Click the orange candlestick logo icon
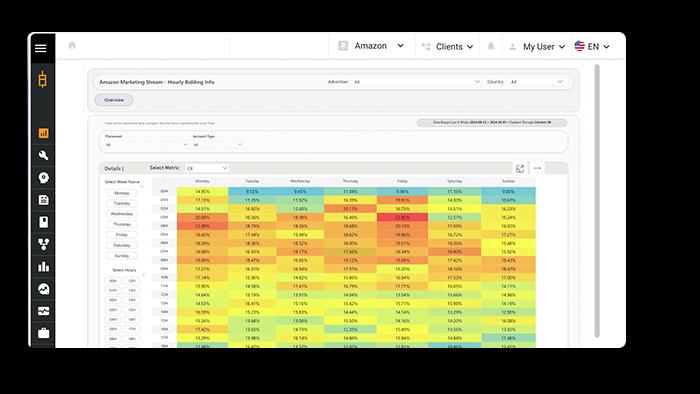 click(42, 79)
